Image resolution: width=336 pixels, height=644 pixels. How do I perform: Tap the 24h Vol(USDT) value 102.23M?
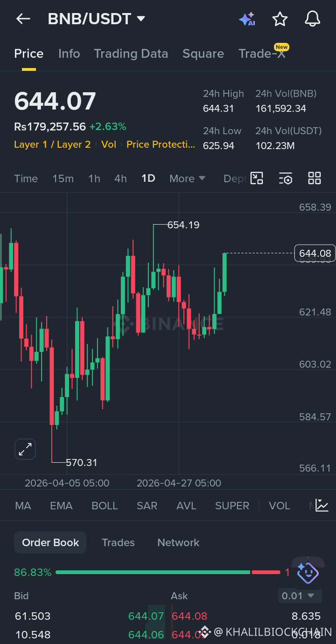point(275,146)
